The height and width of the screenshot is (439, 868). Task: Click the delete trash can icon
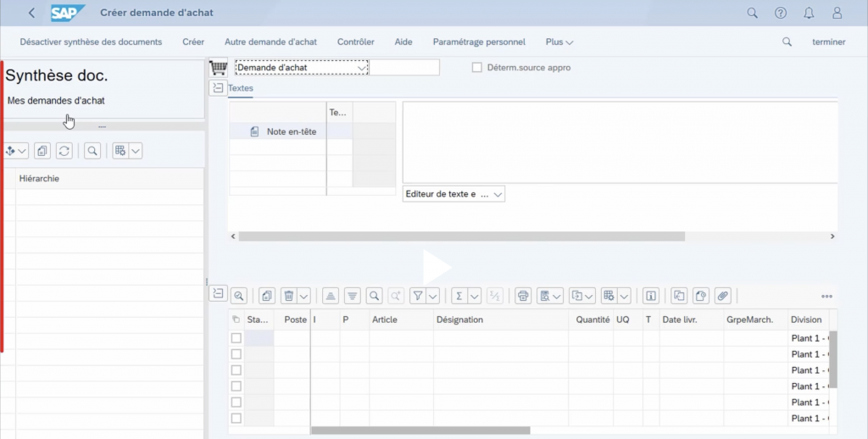pos(289,296)
